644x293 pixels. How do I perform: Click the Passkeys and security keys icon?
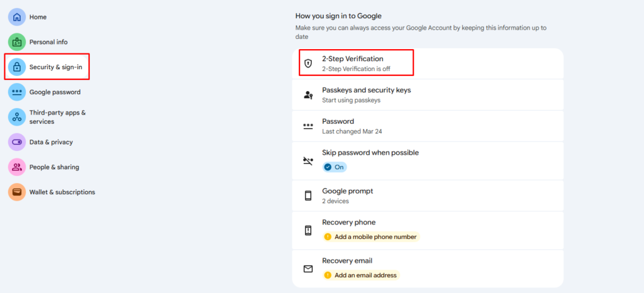(x=308, y=95)
